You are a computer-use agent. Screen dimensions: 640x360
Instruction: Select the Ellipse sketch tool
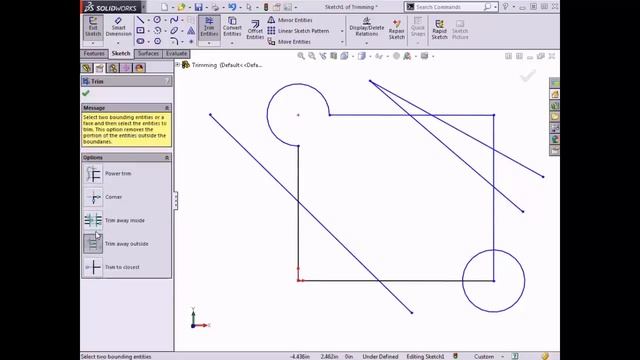[x=174, y=31]
